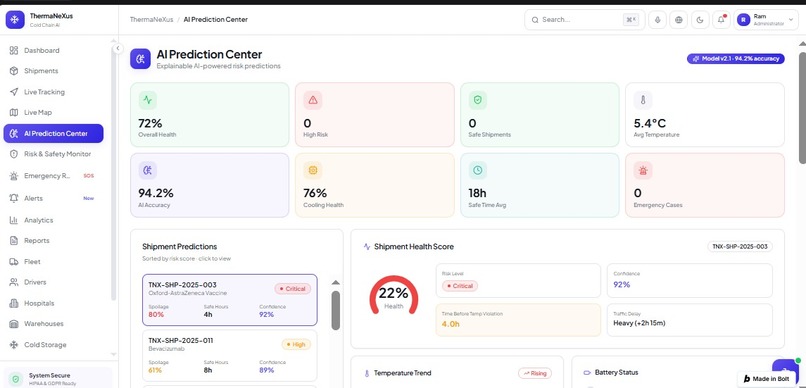
Task: Click the Time Before Temp Violation tile
Action: coord(518,320)
